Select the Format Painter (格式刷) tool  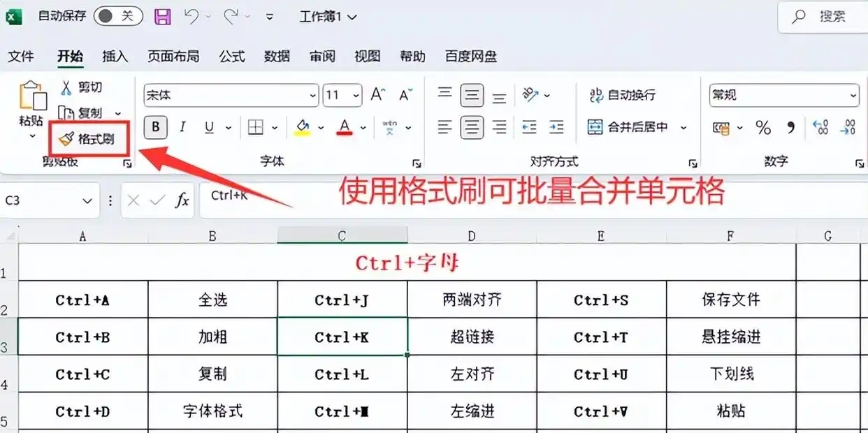pos(87,138)
